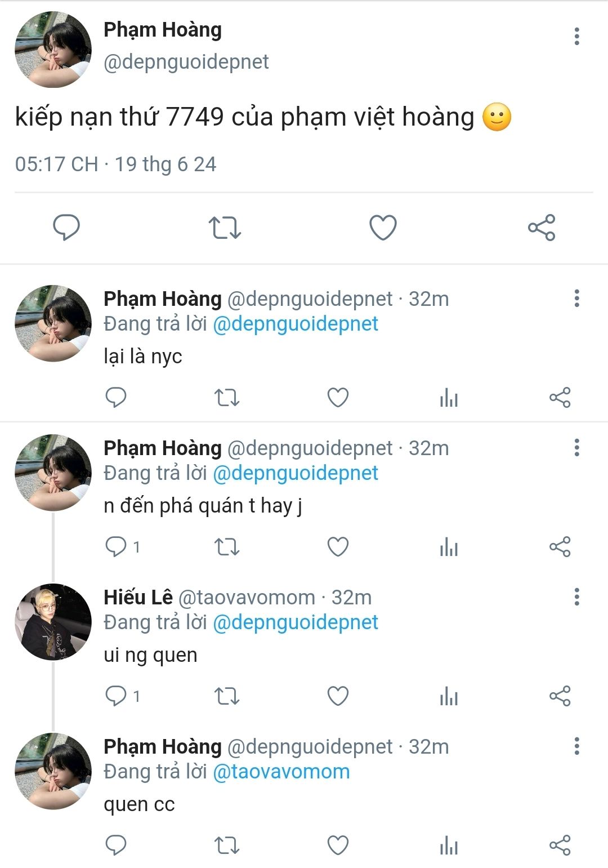The width and height of the screenshot is (608, 868).
Task: Open options menu on Hiếu Lê's reply
Action: point(576,597)
